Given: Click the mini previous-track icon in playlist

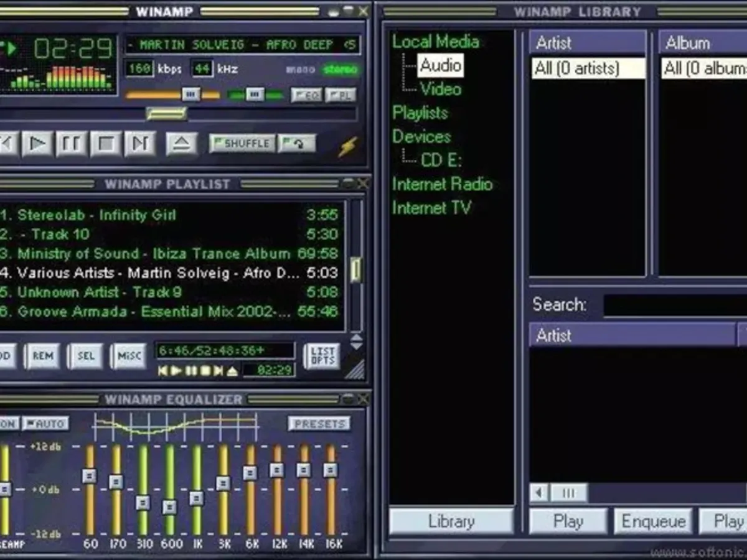Looking at the screenshot, I should [x=163, y=371].
